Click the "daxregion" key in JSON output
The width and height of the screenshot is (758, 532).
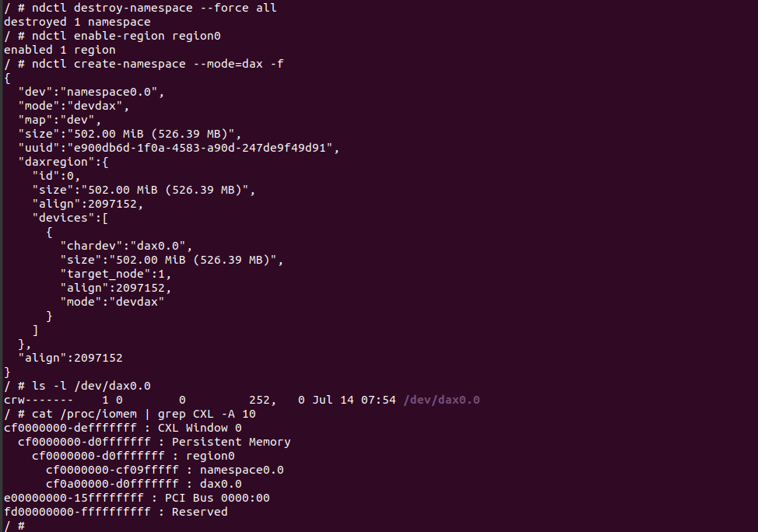[x=56, y=162]
